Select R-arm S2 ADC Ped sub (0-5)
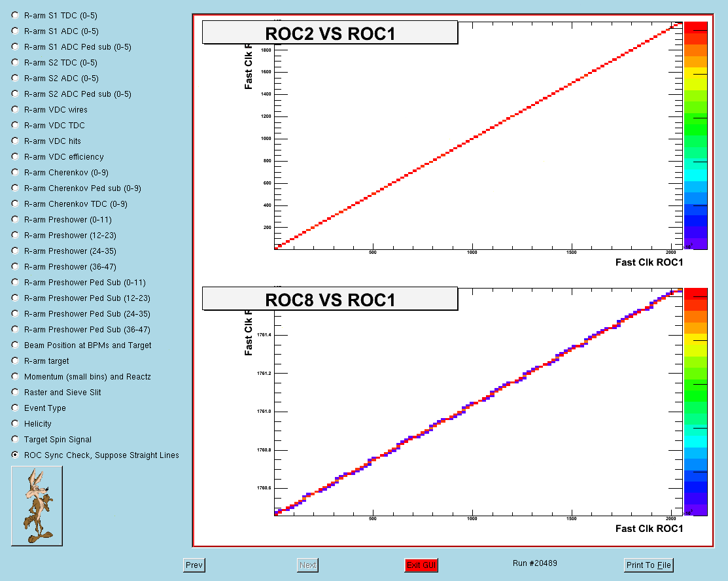Viewport: 728px width, 581px height. pyautogui.click(x=15, y=94)
